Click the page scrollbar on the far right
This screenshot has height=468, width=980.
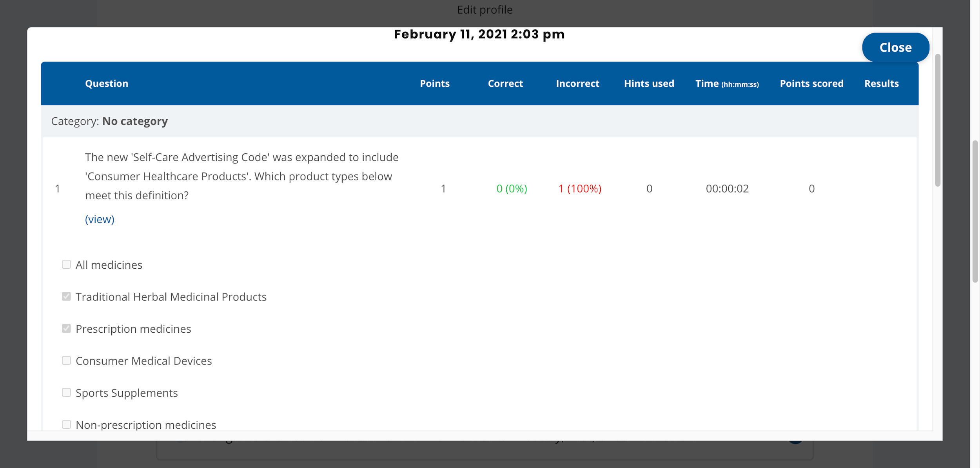coord(975,212)
